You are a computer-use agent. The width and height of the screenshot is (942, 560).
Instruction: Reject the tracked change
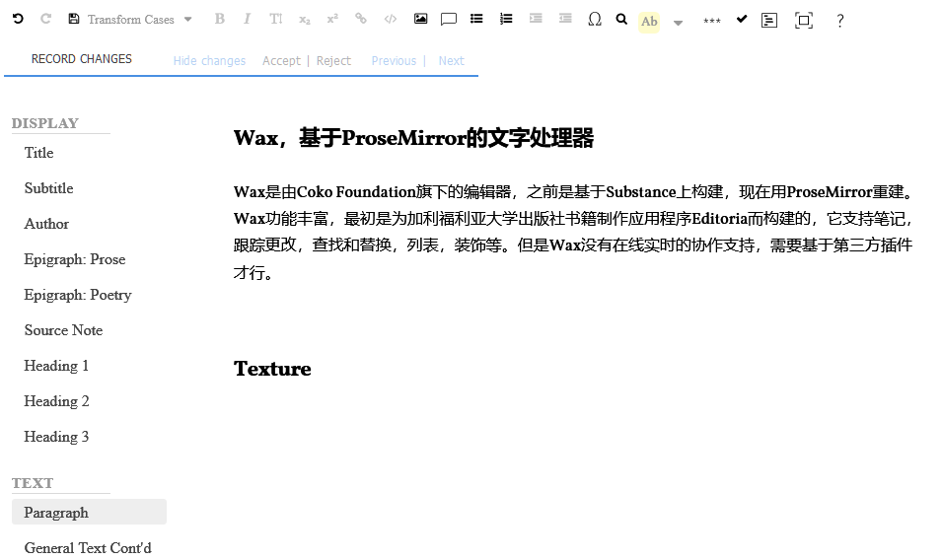click(333, 60)
